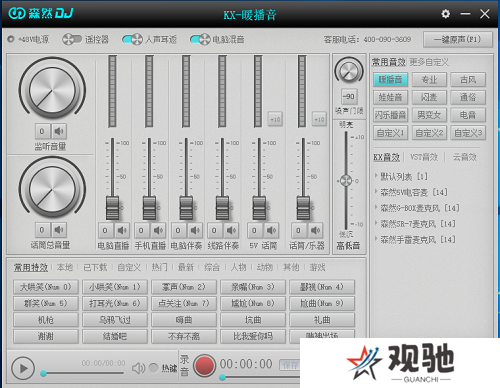Screen dimensions: 500x388
Task: Mute the 电脑直播 channel speaker
Action: click(x=122, y=230)
